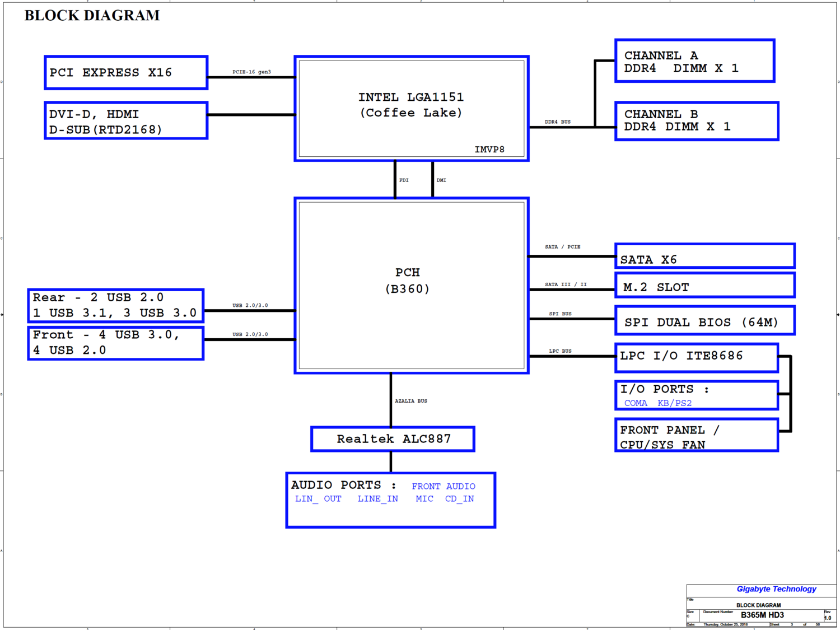
Task: Click the Gigabyte Technology title text
Action: coord(776,589)
